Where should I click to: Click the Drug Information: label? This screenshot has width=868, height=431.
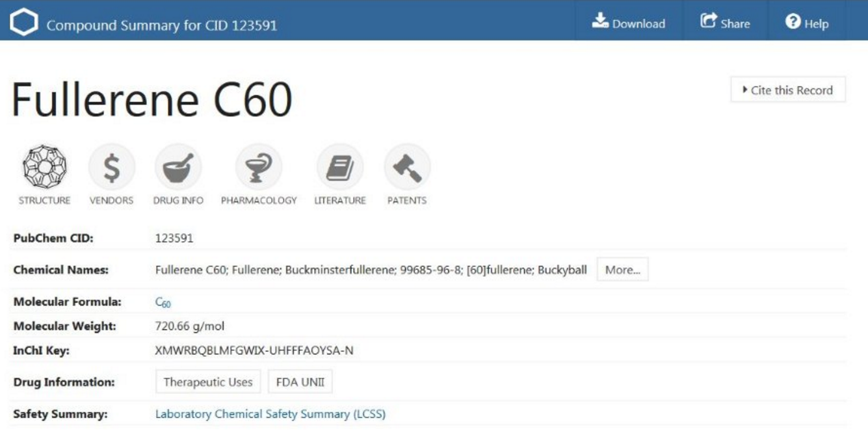pyautogui.click(x=64, y=382)
